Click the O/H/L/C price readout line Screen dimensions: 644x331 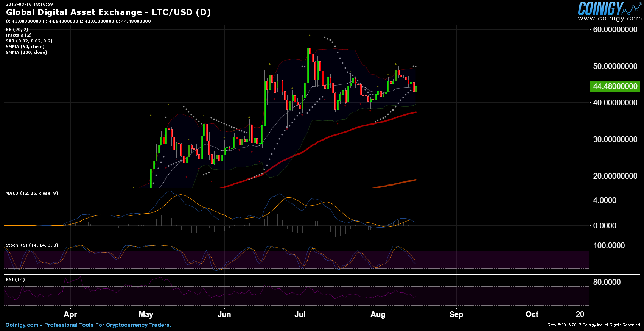tap(78, 21)
